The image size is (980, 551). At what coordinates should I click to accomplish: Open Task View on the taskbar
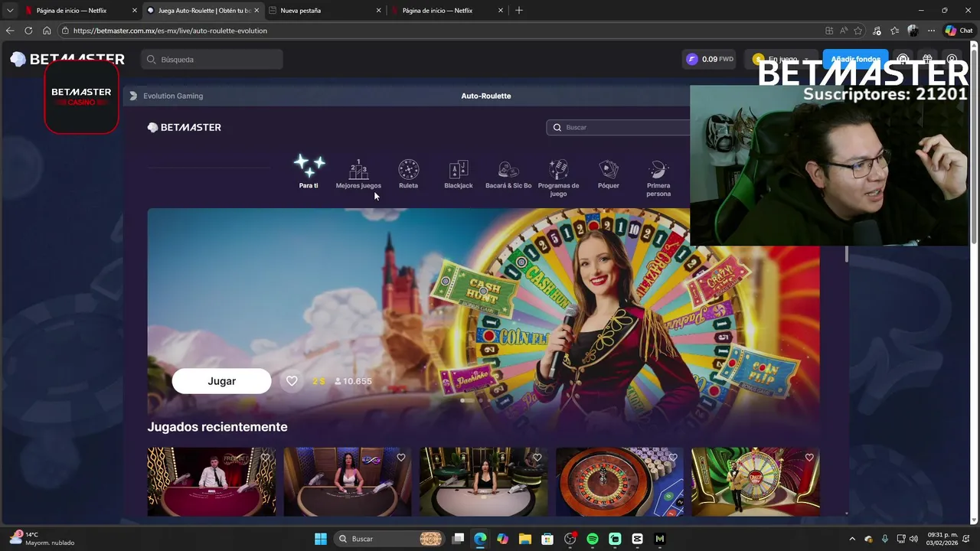tap(458, 539)
